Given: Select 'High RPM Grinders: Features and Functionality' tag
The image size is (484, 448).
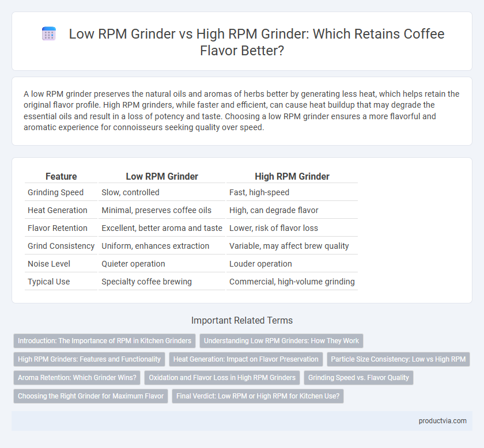Looking at the screenshot, I should (x=89, y=359).
